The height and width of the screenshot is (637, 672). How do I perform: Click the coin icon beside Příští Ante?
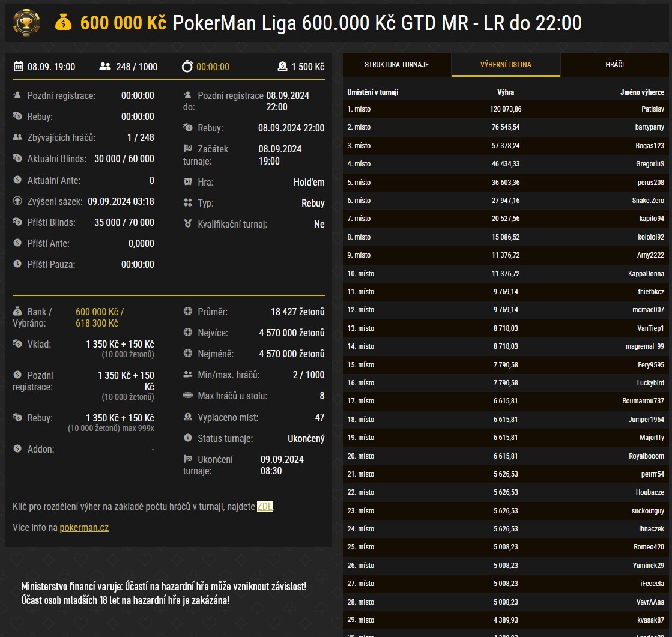(x=17, y=243)
